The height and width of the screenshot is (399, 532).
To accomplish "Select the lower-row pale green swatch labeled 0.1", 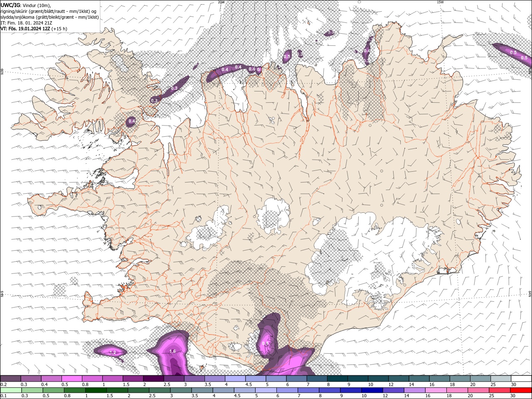I will (x=11, y=390).
